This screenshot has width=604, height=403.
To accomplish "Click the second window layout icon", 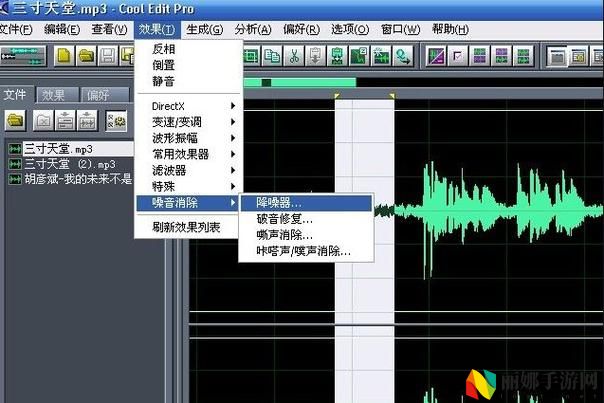I will (x=579, y=56).
